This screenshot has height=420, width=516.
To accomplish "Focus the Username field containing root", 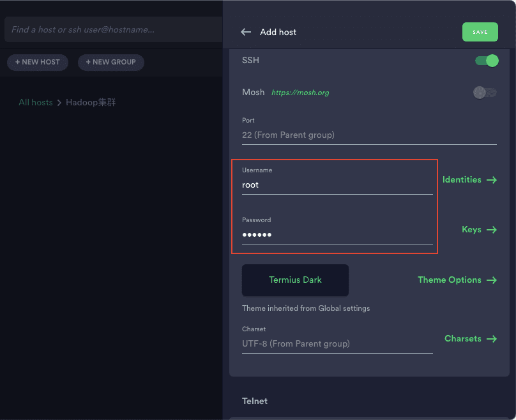I will click(337, 185).
